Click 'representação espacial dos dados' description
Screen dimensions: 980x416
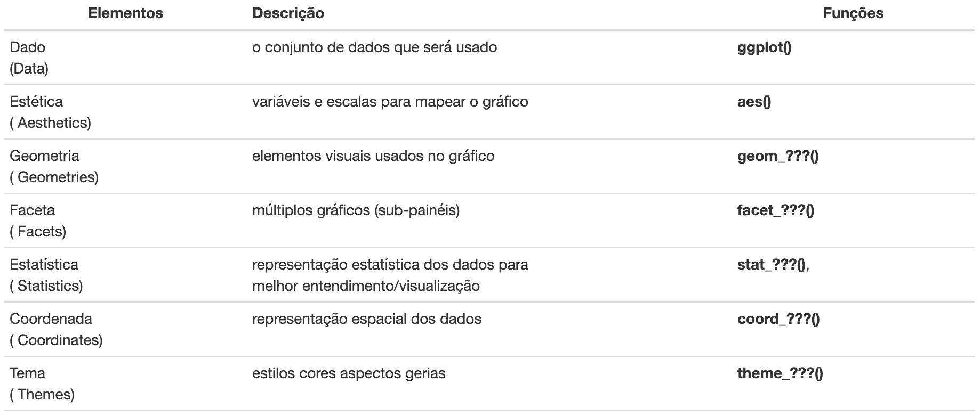click(367, 319)
